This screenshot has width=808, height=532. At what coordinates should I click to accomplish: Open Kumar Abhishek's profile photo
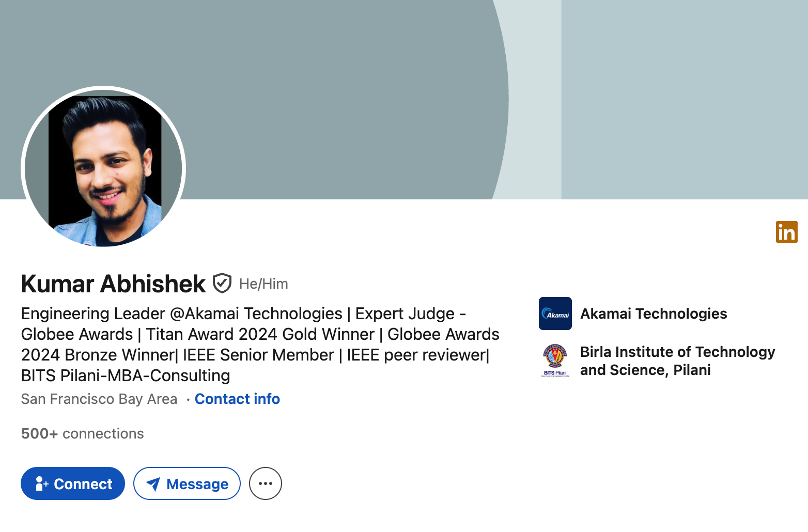(103, 168)
